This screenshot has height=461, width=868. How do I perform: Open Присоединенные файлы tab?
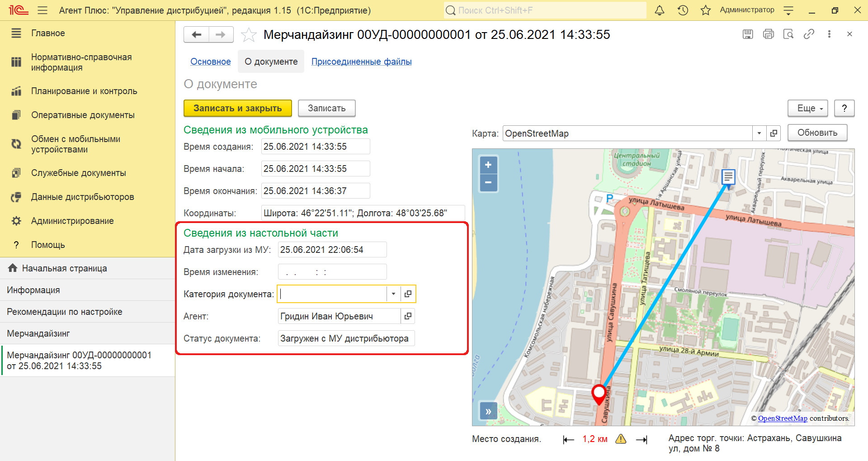[x=362, y=62]
